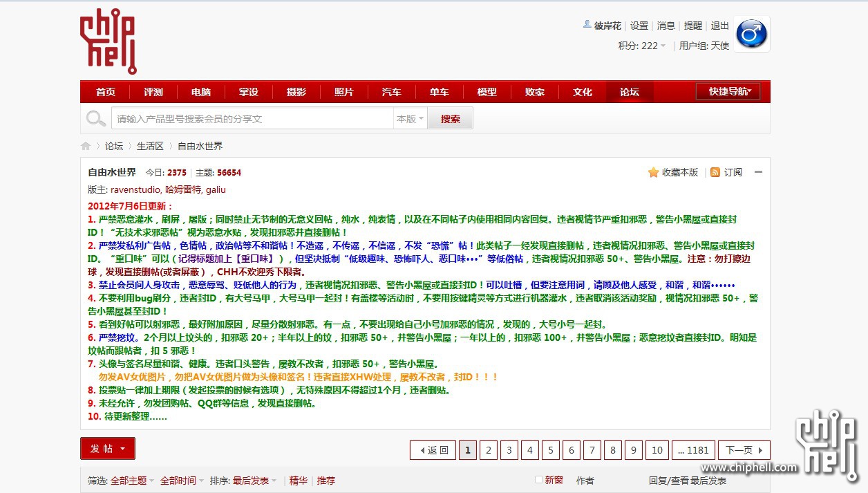Open the 全部时间 filter dropdown
This screenshot has height=493, width=868.
coord(182,481)
